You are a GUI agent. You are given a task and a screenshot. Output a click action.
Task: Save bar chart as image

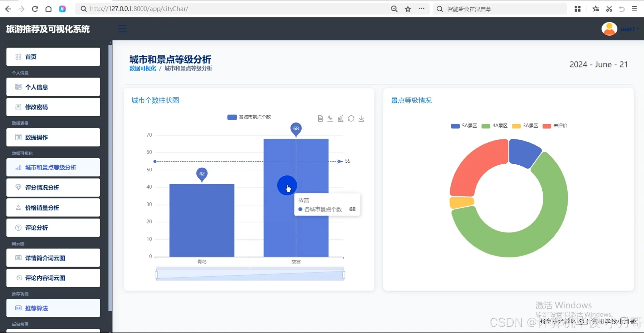361,119
